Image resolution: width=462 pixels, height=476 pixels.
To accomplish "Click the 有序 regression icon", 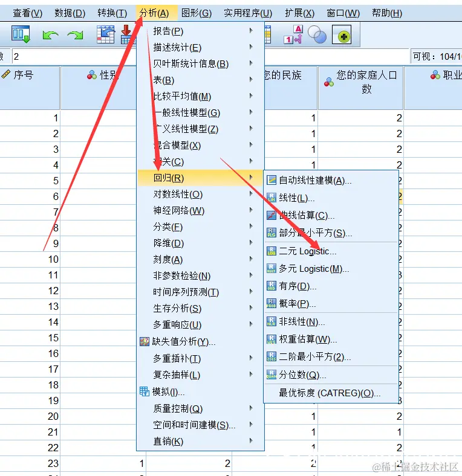I will click(272, 286).
